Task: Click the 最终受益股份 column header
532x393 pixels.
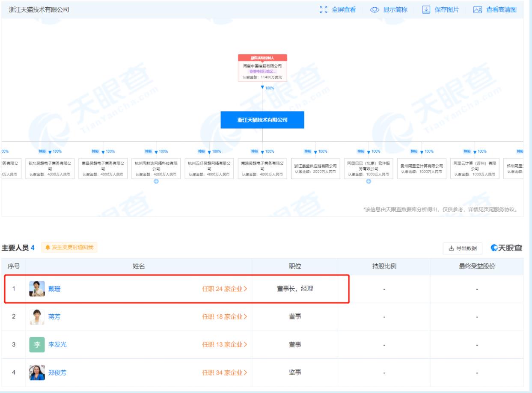Action: tap(477, 266)
